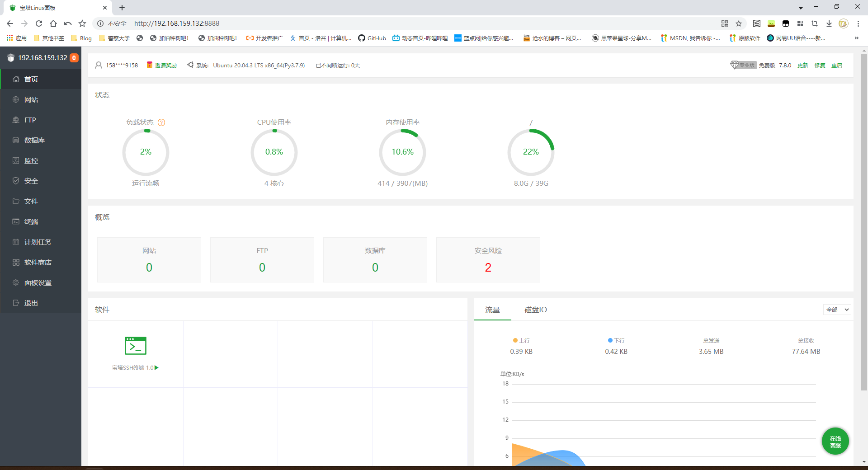Click the load status help question icon

161,122
